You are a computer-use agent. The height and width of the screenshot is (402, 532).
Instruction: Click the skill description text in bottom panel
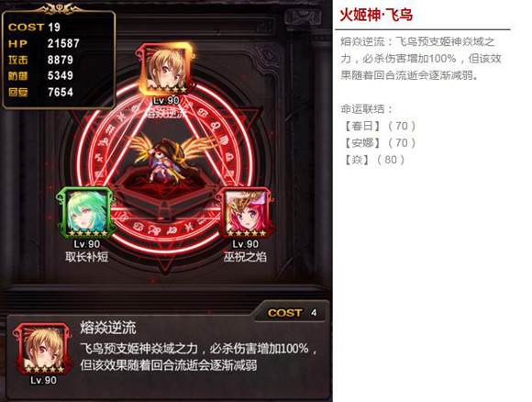(x=199, y=357)
